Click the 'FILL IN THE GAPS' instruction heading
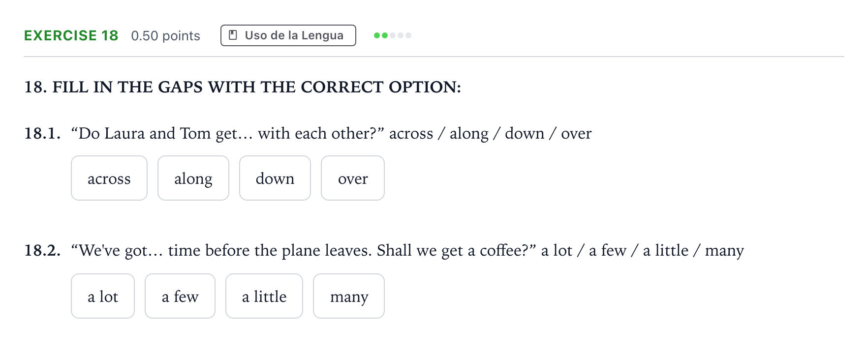The width and height of the screenshot is (868, 356). pyautogui.click(x=243, y=87)
